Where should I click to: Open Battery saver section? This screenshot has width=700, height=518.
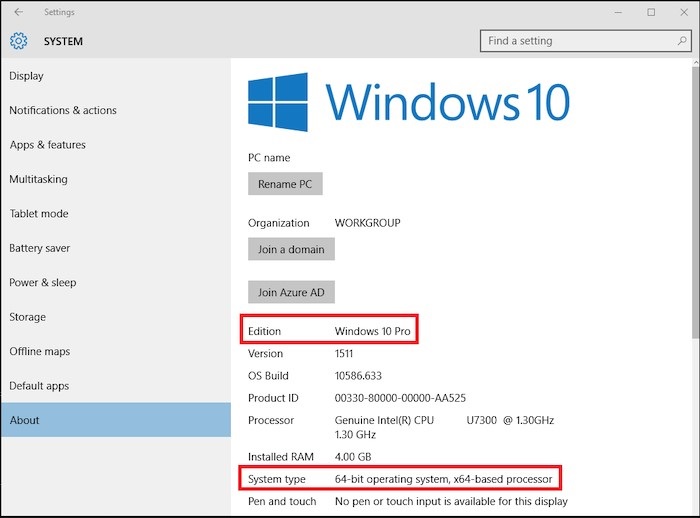40,248
